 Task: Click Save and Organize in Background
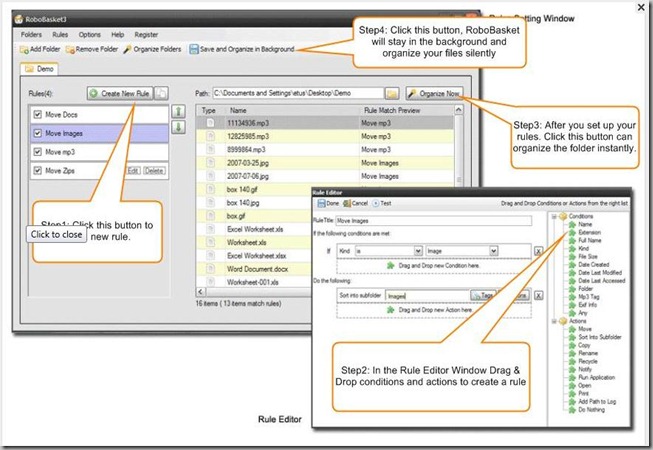tap(242, 49)
